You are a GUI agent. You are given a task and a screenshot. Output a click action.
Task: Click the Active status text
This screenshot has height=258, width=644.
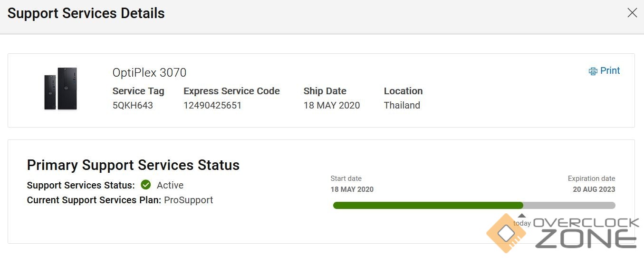[170, 185]
